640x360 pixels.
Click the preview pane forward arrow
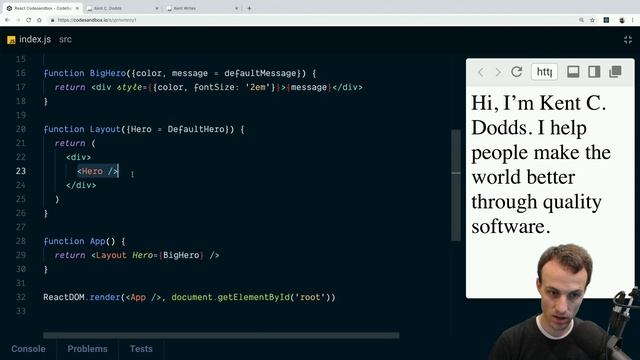pyautogui.click(x=498, y=72)
